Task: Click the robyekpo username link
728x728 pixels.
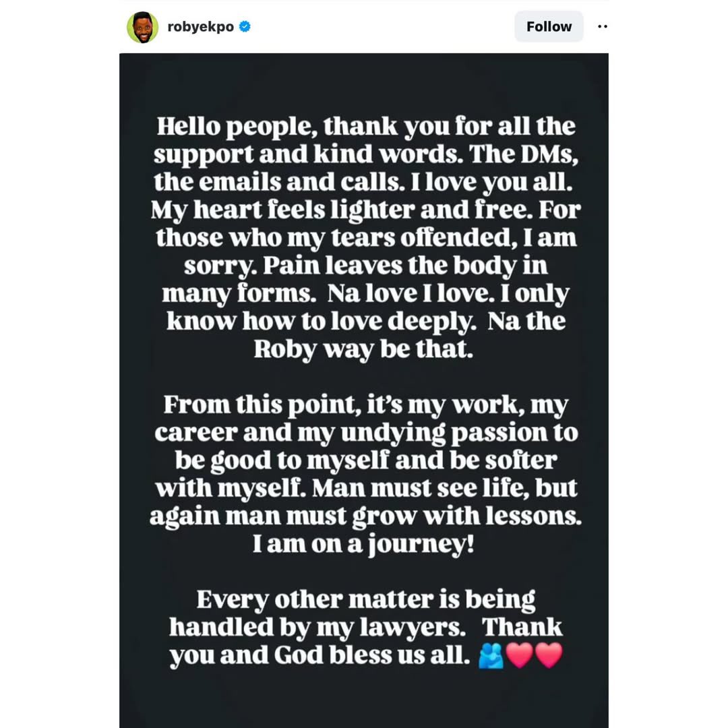Action: click(x=200, y=27)
